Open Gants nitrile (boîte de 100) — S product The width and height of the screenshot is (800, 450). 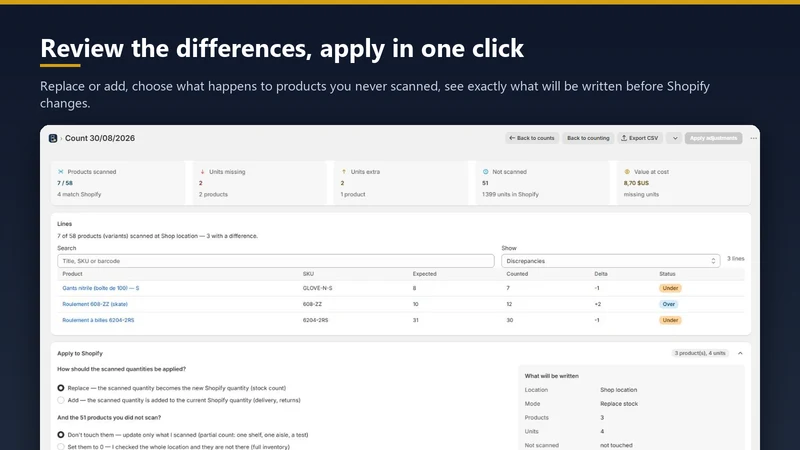tap(101, 288)
